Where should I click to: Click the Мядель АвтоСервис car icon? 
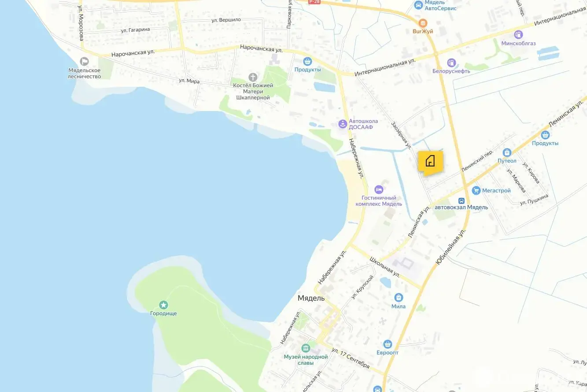[x=418, y=5]
